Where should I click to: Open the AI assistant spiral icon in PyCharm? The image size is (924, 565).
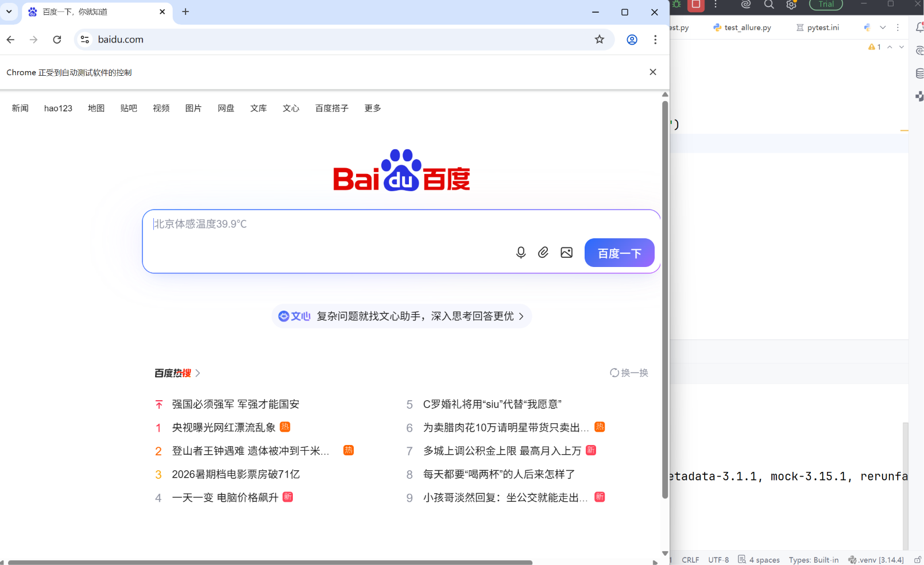tap(746, 4)
